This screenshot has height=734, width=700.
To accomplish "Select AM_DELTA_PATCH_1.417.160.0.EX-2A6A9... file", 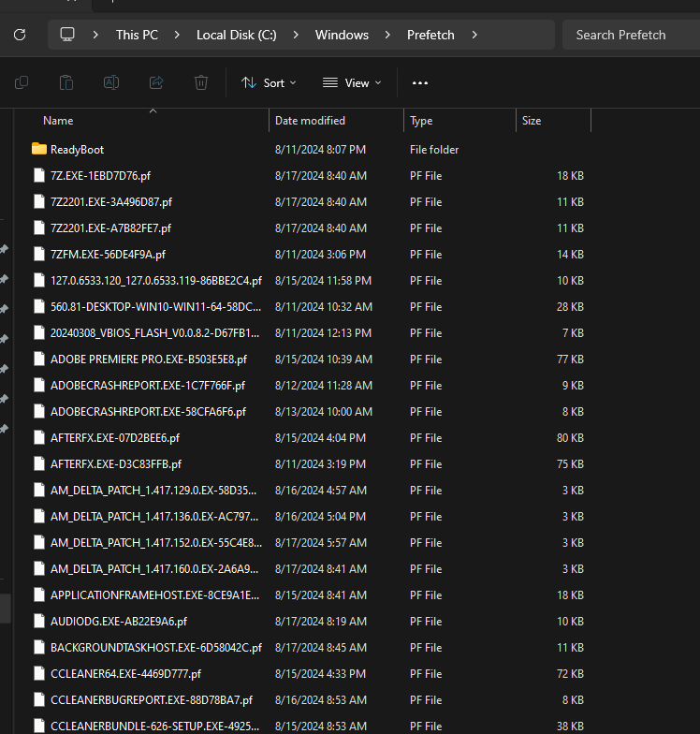I will coord(154,569).
